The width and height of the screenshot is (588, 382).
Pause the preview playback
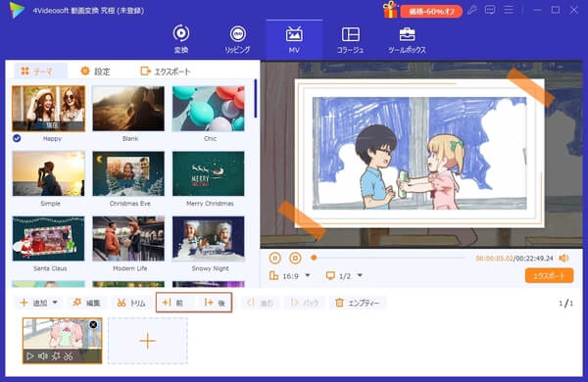pyautogui.click(x=274, y=258)
